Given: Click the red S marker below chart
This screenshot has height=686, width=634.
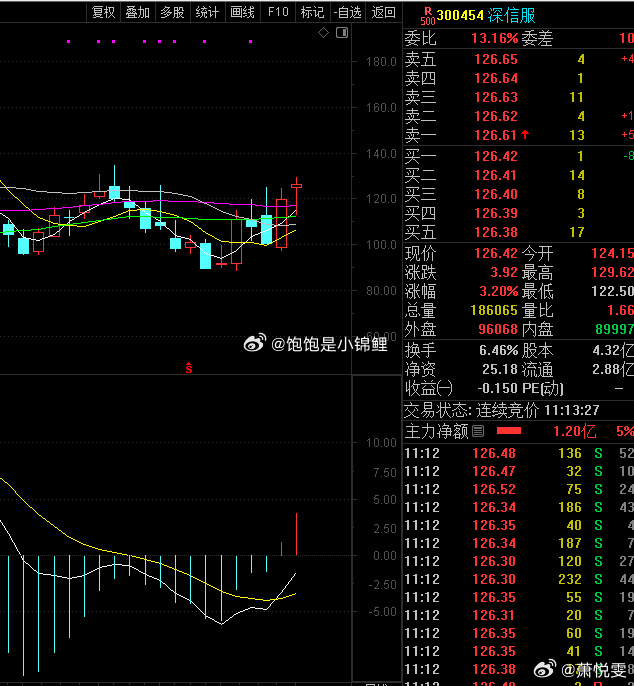Looking at the screenshot, I should [189, 368].
